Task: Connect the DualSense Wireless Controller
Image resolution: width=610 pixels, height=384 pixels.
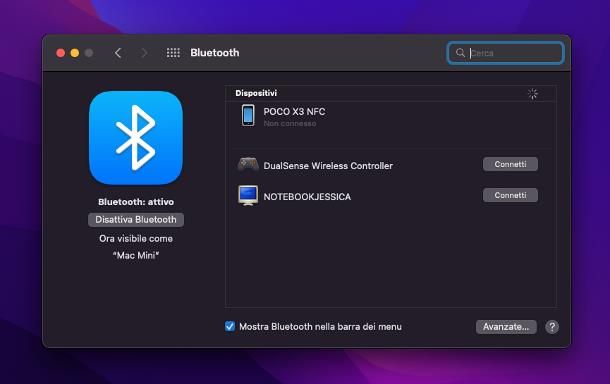Action: click(510, 164)
